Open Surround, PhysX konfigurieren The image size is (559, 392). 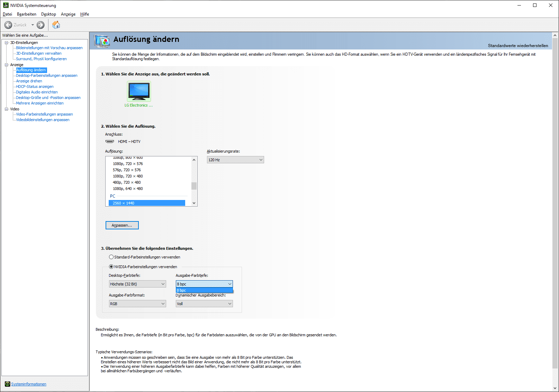41,59
